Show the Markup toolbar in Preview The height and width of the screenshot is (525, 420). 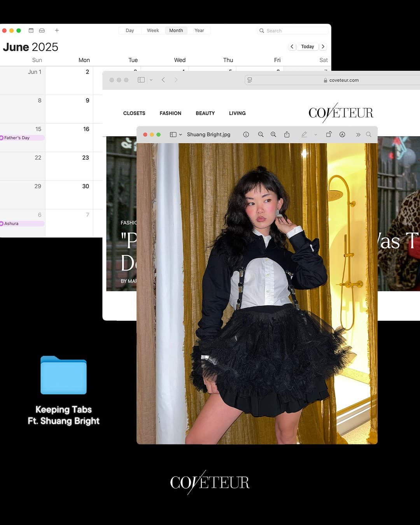coord(342,135)
